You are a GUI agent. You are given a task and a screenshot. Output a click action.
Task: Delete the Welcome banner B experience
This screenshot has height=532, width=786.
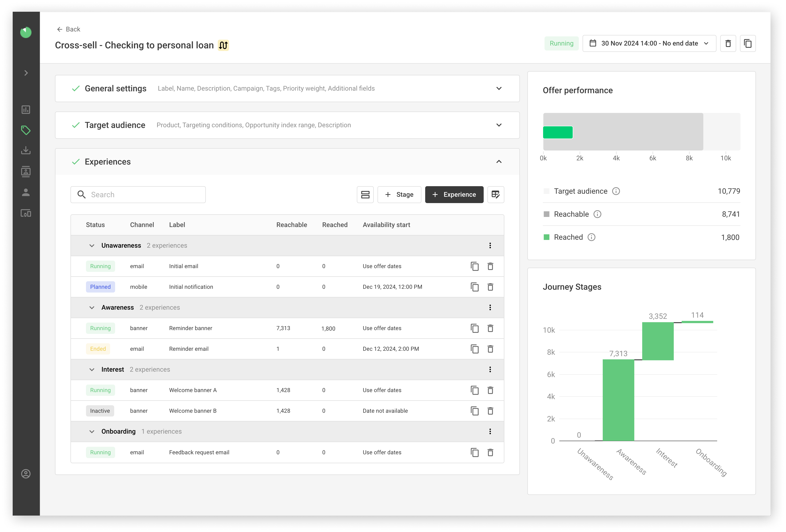tap(490, 411)
